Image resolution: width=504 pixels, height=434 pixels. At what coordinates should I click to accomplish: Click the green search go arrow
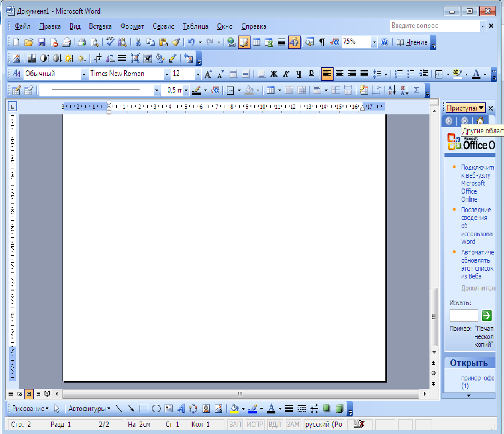[x=487, y=316]
